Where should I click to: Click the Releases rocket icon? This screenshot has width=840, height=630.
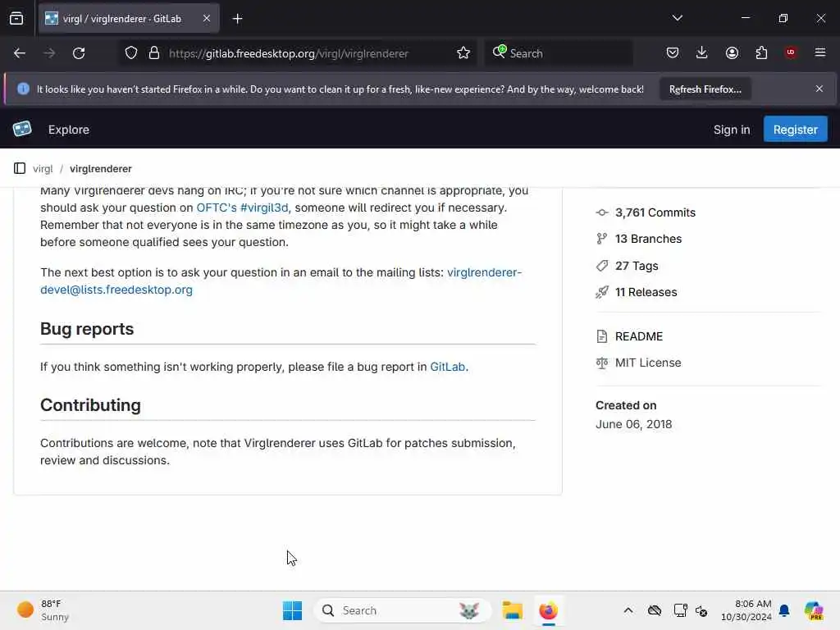(602, 292)
